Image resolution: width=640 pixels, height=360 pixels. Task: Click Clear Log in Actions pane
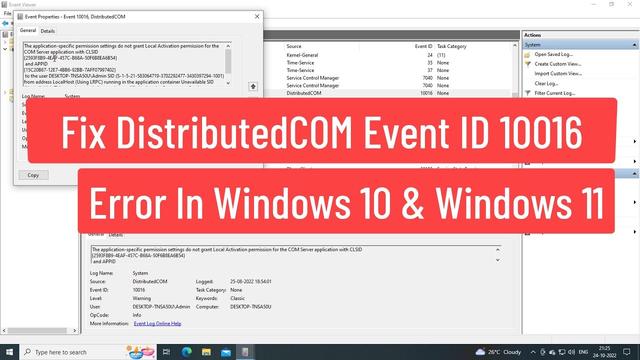click(x=546, y=83)
